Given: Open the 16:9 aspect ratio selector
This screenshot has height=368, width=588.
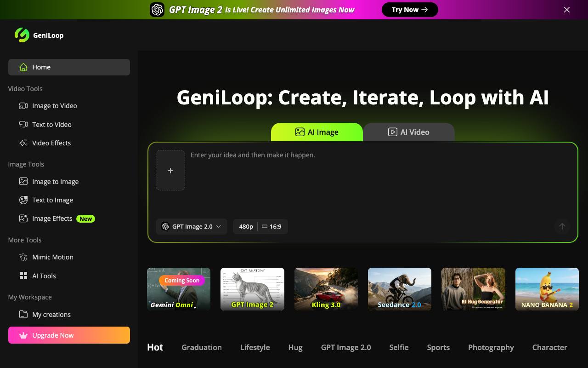Looking at the screenshot, I should 271,226.
